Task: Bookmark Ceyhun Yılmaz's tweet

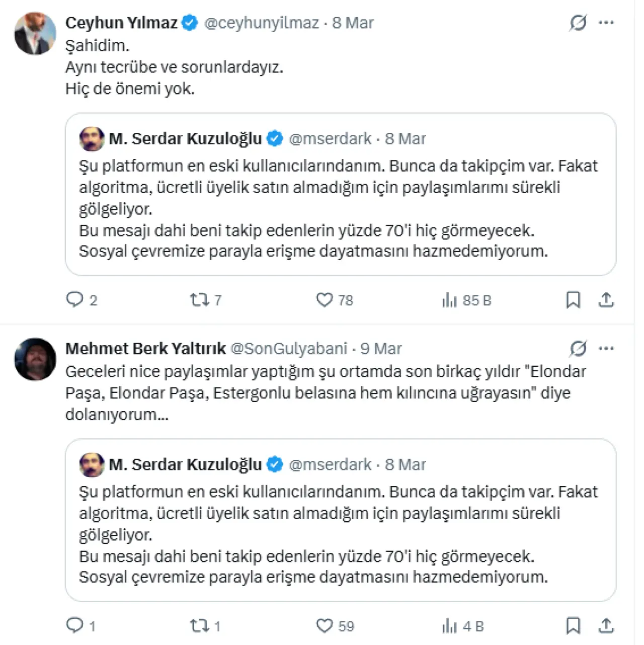Action: 573,300
